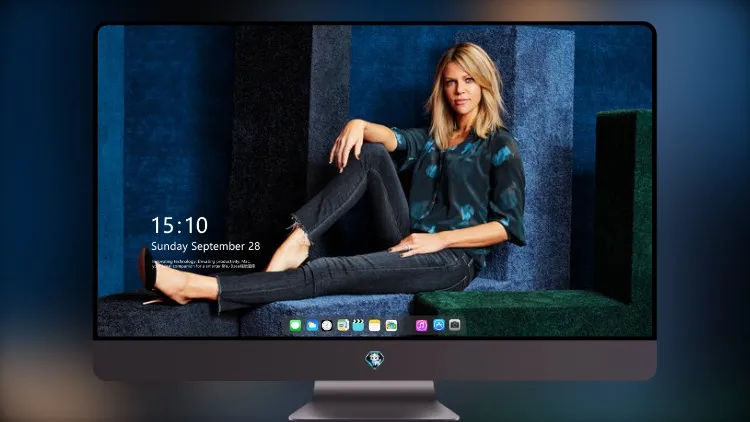Open the blue App Store icon
The width and height of the screenshot is (750, 422).
[x=439, y=325]
